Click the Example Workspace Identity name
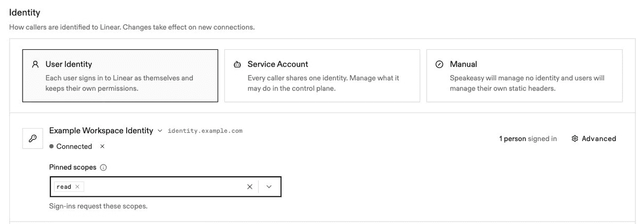 (x=101, y=131)
